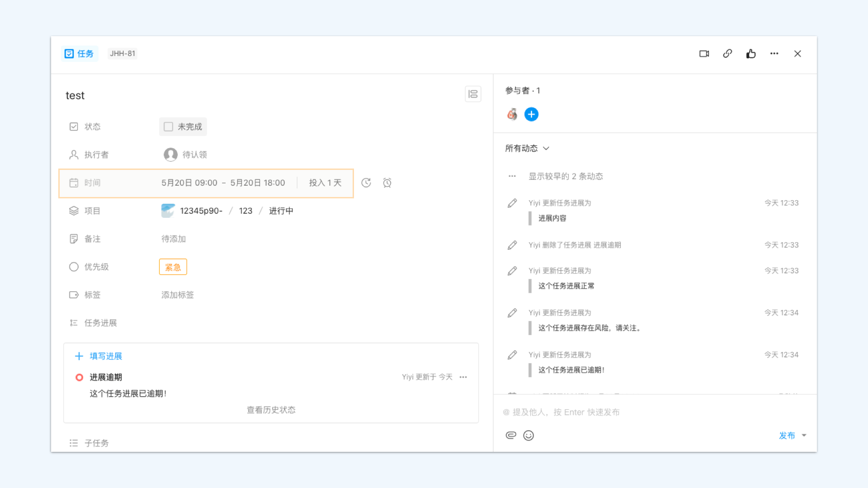Screen dimensions: 868x488
Task: Close the task detail dialog
Action: click(x=797, y=54)
